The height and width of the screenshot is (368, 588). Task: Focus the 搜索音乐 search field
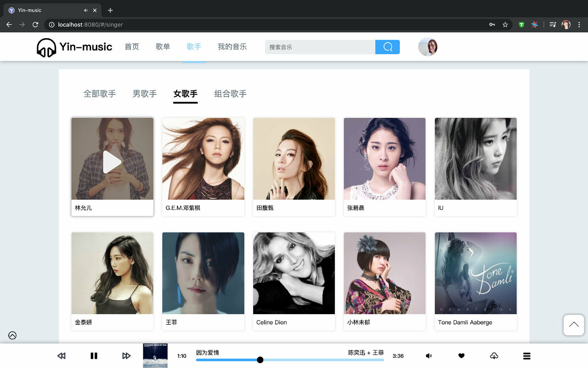(320, 47)
